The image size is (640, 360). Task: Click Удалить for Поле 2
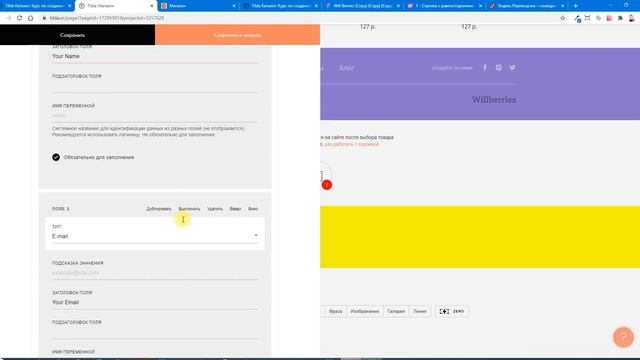tap(215, 209)
